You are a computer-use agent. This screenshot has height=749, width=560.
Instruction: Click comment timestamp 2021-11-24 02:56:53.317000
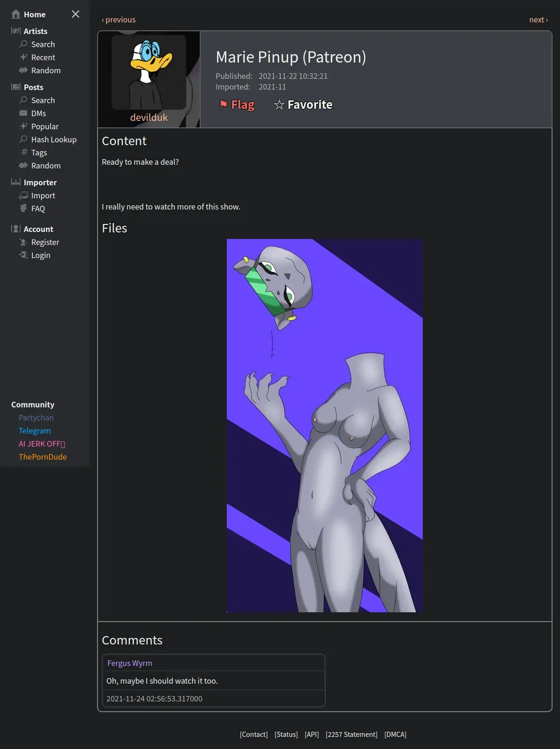pyautogui.click(x=154, y=699)
